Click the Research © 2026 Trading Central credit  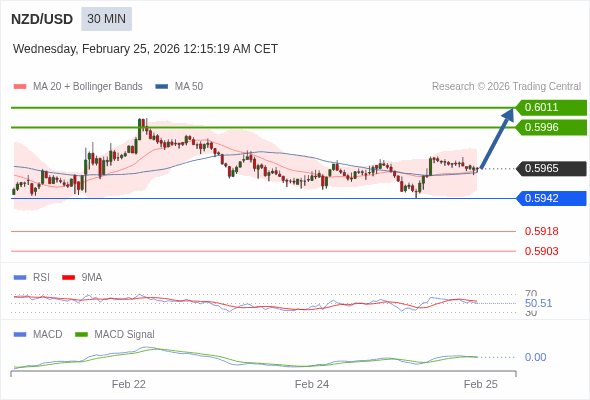(506, 87)
